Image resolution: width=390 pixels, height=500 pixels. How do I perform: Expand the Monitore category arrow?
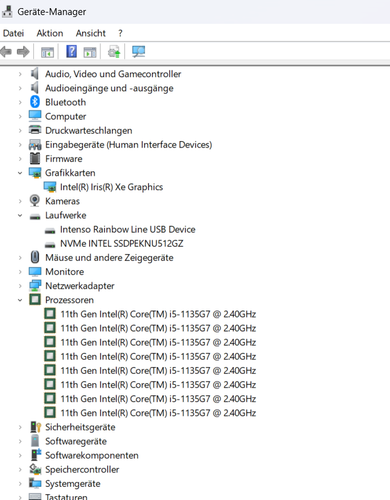point(20,272)
